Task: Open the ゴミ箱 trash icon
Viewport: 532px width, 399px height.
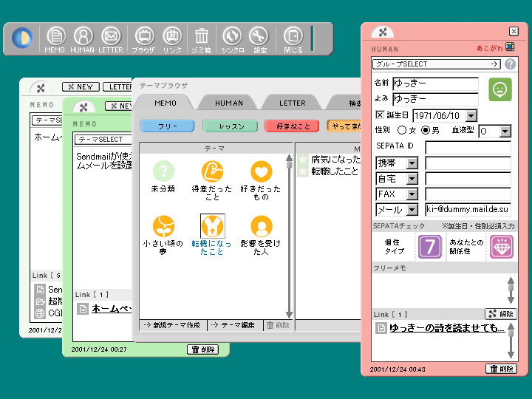Action: click(x=202, y=39)
